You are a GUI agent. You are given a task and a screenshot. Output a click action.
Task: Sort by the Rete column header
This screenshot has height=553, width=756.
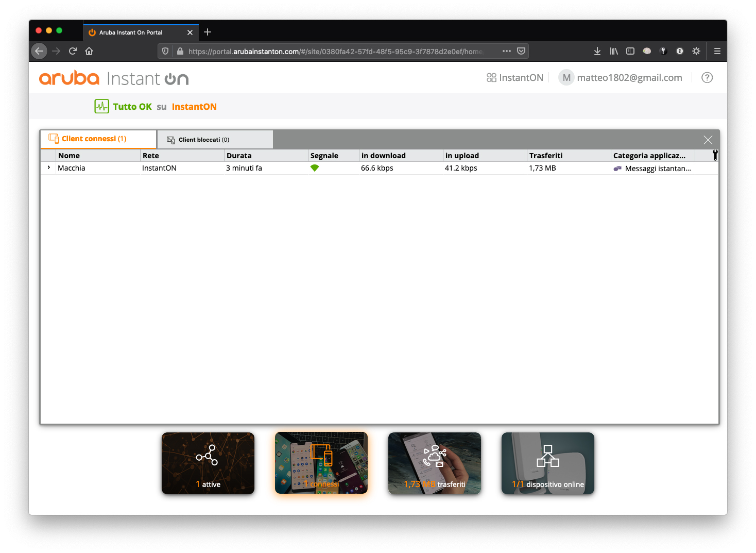[182, 156]
